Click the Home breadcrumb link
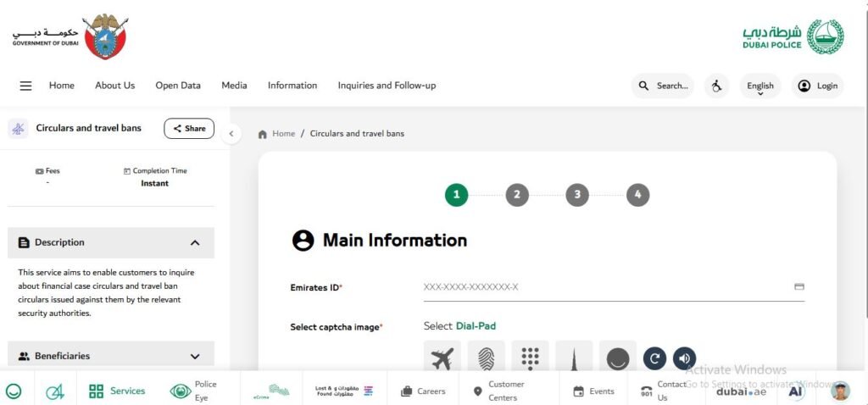Image resolution: width=868 pixels, height=405 pixels. [283, 133]
